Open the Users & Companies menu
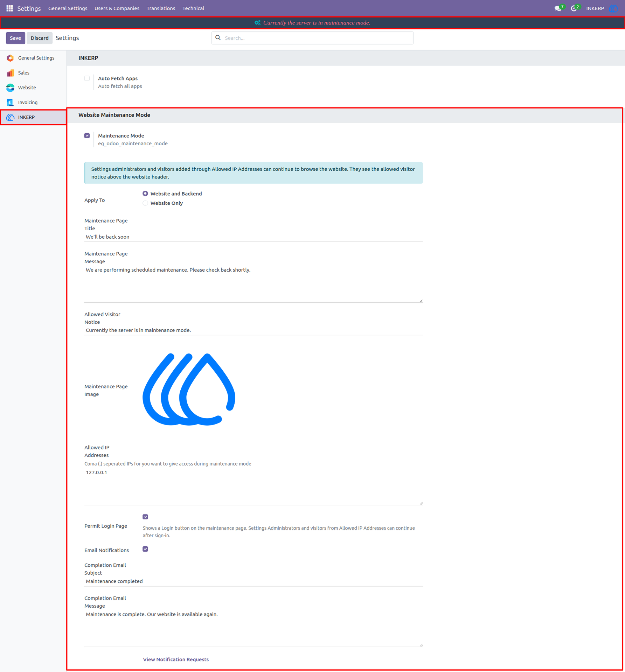The width and height of the screenshot is (625, 672). (117, 8)
